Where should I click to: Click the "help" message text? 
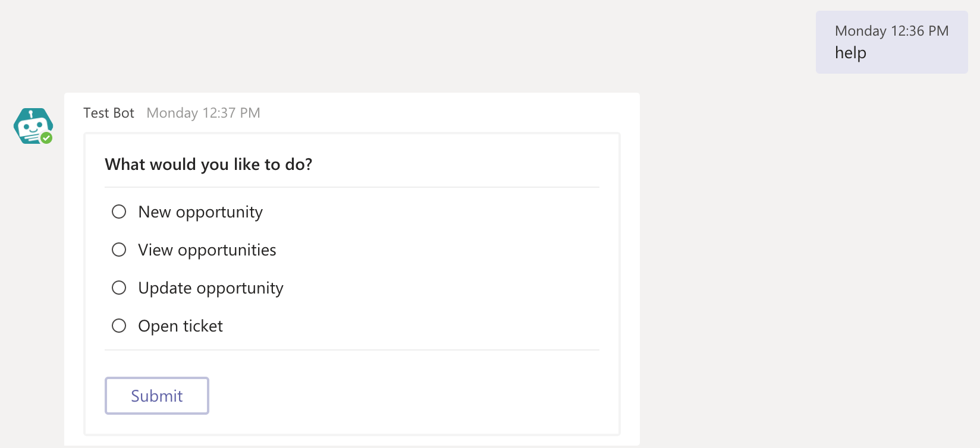coord(850,53)
